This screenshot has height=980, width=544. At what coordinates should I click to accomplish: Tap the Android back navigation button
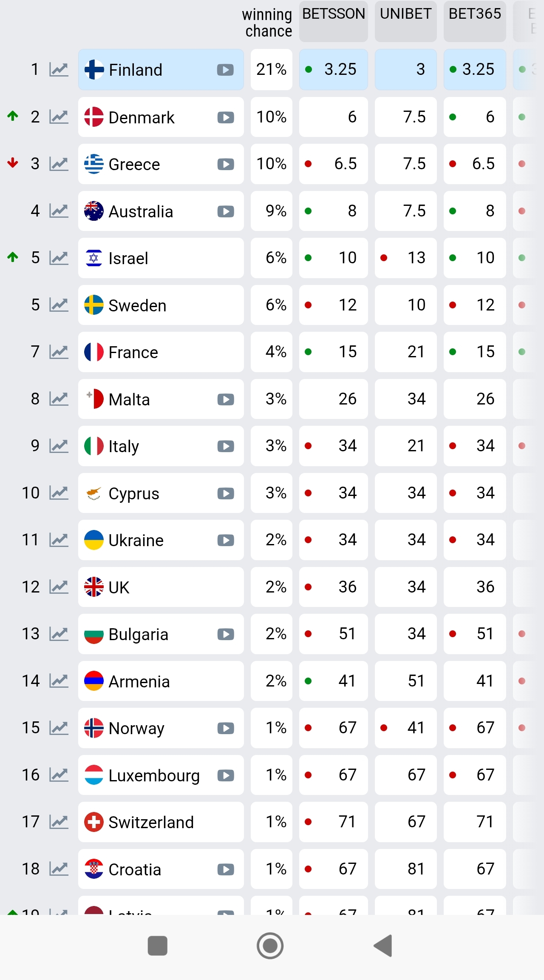(x=383, y=946)
